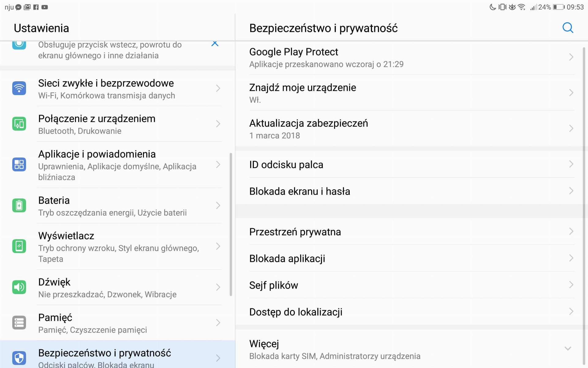Open Znajdź moje urządzenie
The height and width of the screenshot is (368, 588).
pyautogui.click(x=412, y=93)
